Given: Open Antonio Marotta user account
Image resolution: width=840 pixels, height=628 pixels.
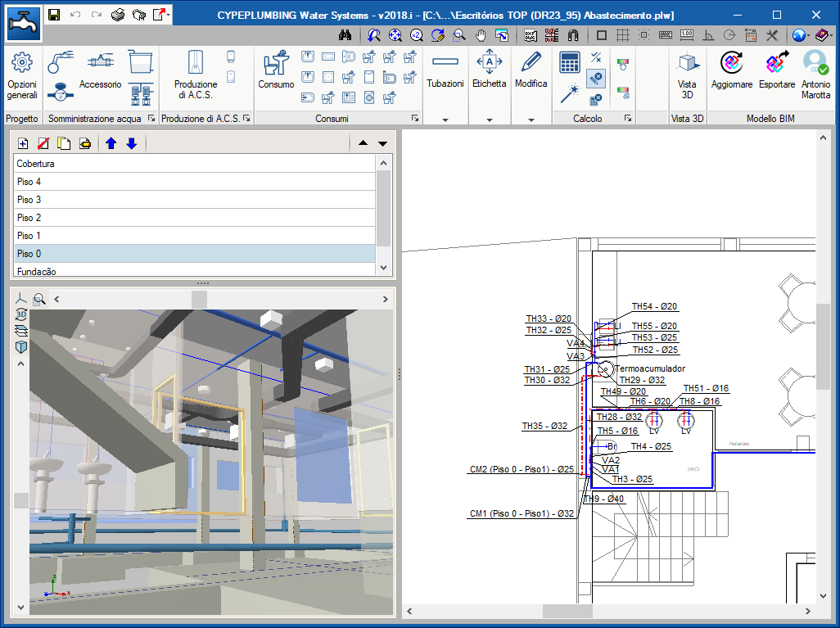Looking at the screenshot, I should click(815, 75).
